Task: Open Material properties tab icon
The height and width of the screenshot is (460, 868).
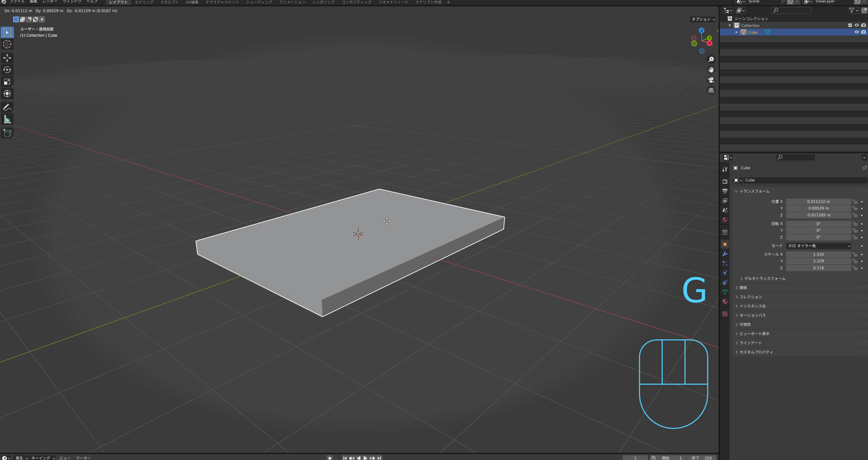Action: (x=725, y=302)
